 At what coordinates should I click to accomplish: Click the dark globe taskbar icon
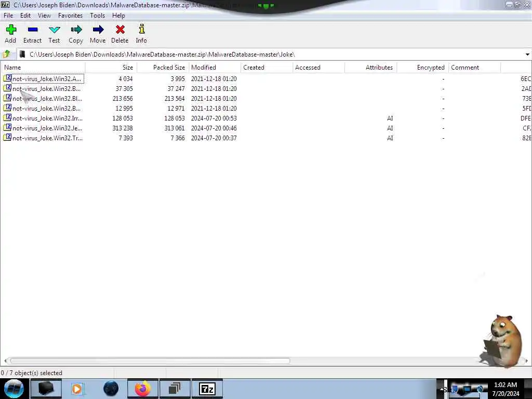pos(111,389)
